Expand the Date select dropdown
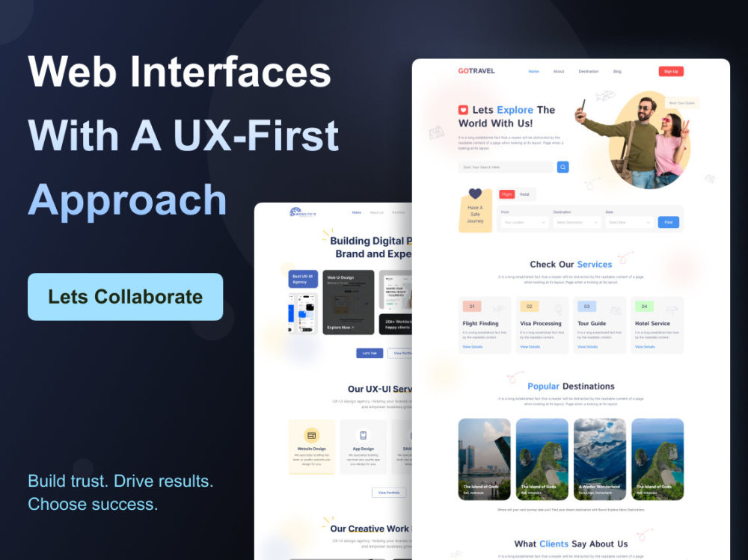This screenshot has height=560, width=748. [629, 222]
